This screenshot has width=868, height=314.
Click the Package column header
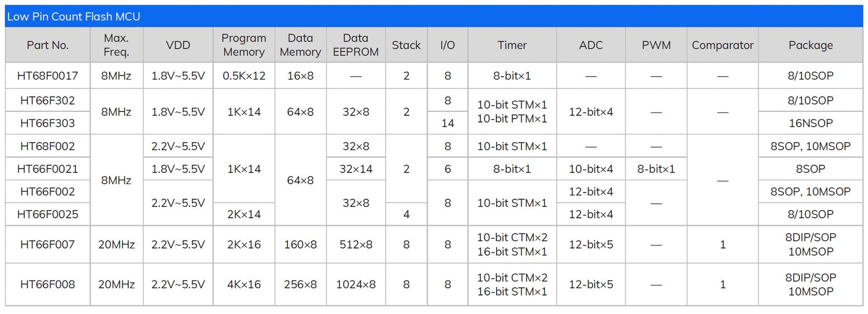pos(810,45)
